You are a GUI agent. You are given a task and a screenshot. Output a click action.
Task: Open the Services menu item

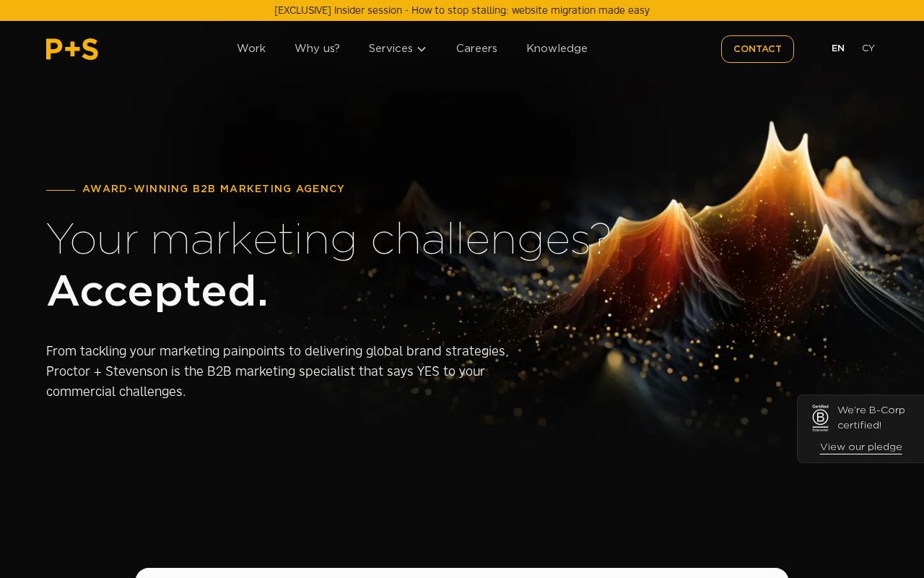coord(391,48)
